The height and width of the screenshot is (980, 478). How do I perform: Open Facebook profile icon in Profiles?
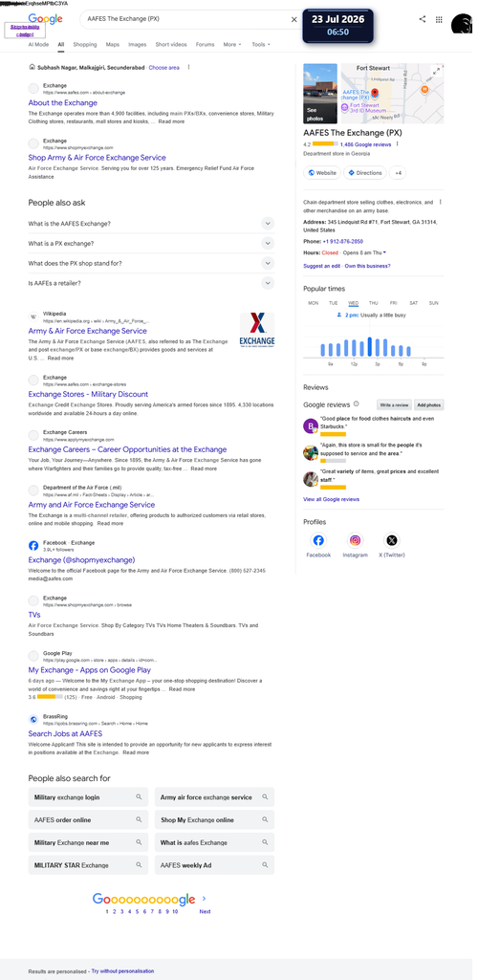coord(318,540)
